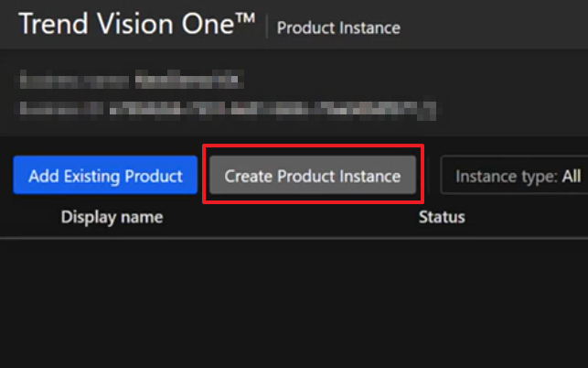Click the word 'Existing' in Add Existing Product
This screenshot has height=368, width=588.
pyautogui.click(x=92, y=176)
